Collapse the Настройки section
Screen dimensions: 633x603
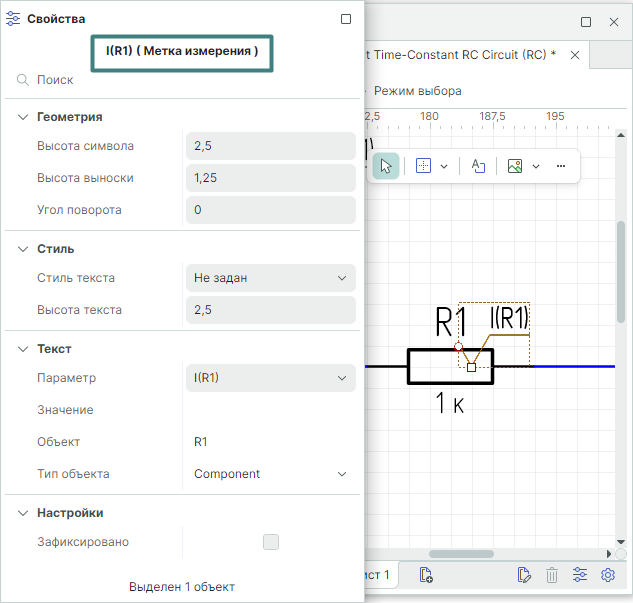point(22,513)
